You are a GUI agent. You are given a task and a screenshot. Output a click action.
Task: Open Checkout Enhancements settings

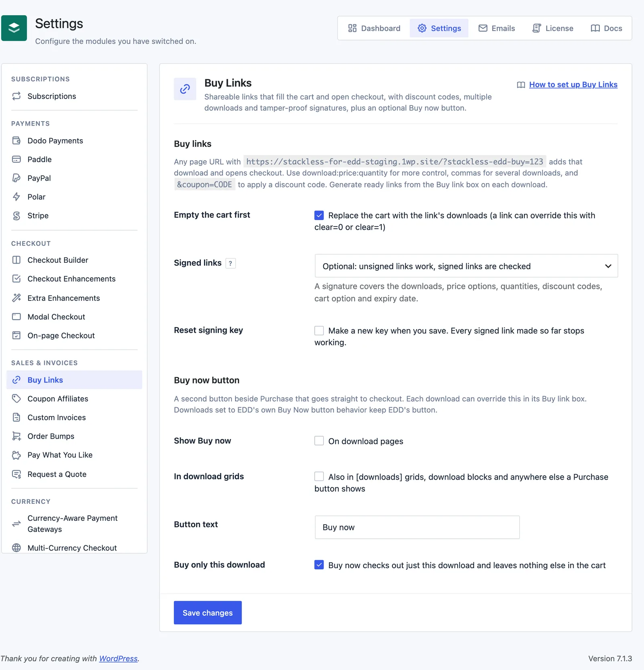coord(74,279)
